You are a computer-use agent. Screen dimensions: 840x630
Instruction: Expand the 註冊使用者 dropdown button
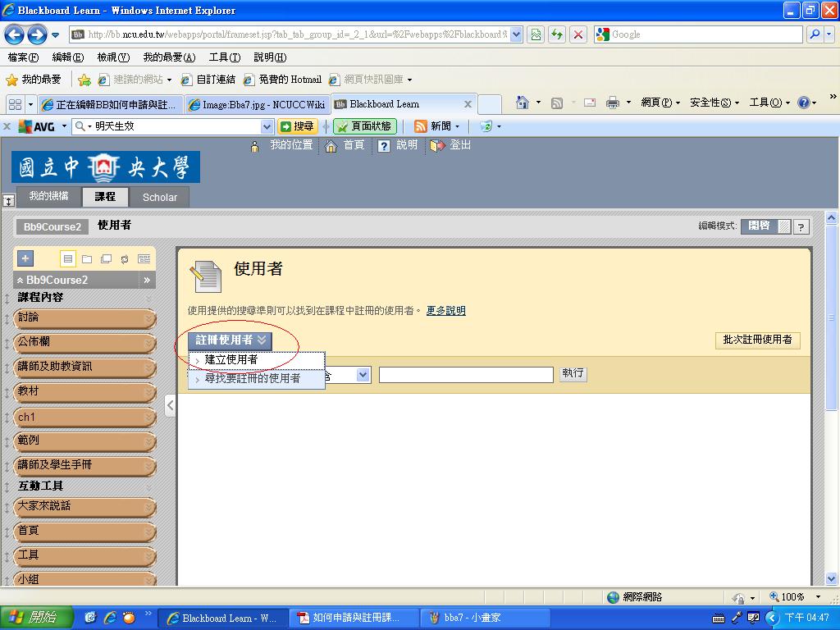231,340
